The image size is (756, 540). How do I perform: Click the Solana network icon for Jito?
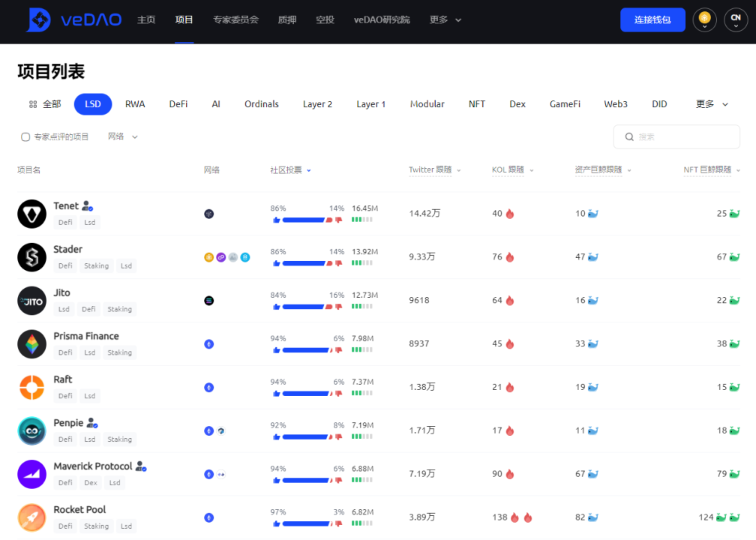(x=208, y=300)
